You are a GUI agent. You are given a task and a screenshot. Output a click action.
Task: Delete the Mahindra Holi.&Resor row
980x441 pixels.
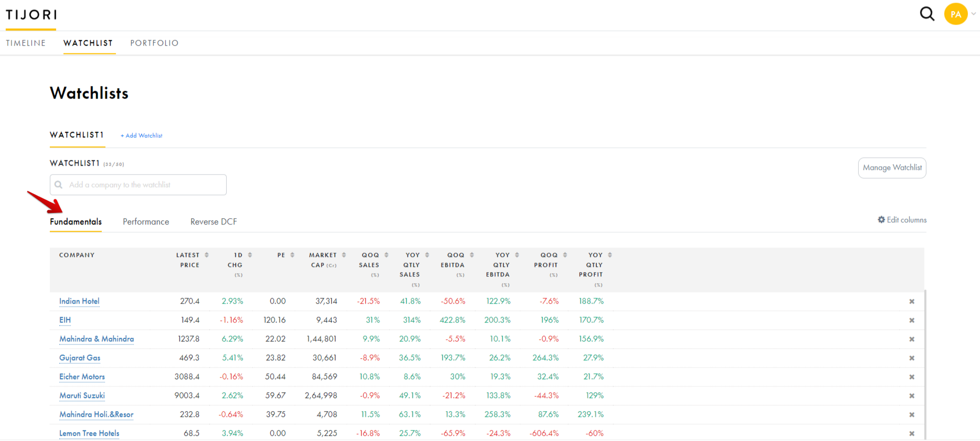click(912, 415)
